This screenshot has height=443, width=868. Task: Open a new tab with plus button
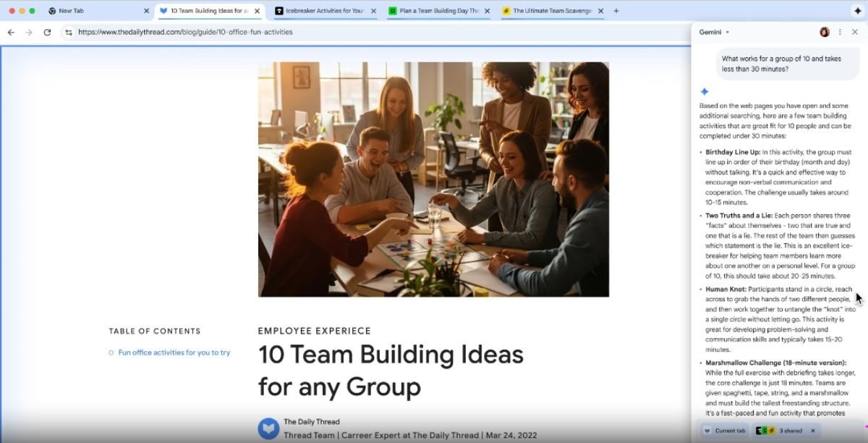point(616,11)
